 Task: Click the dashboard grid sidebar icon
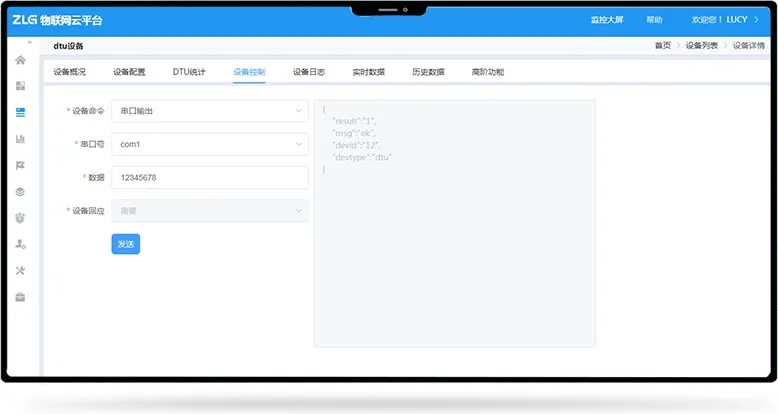tap(20, 86)
